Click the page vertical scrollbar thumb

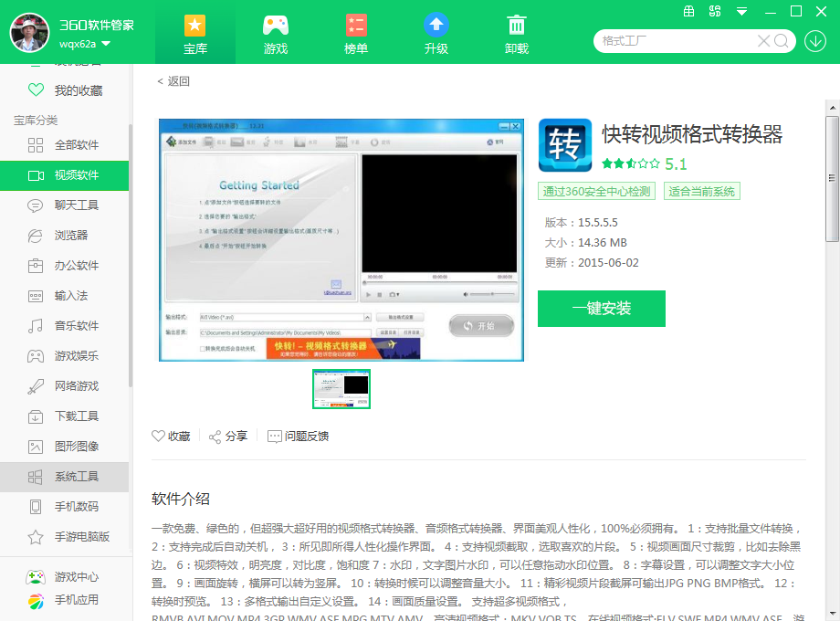832,178
